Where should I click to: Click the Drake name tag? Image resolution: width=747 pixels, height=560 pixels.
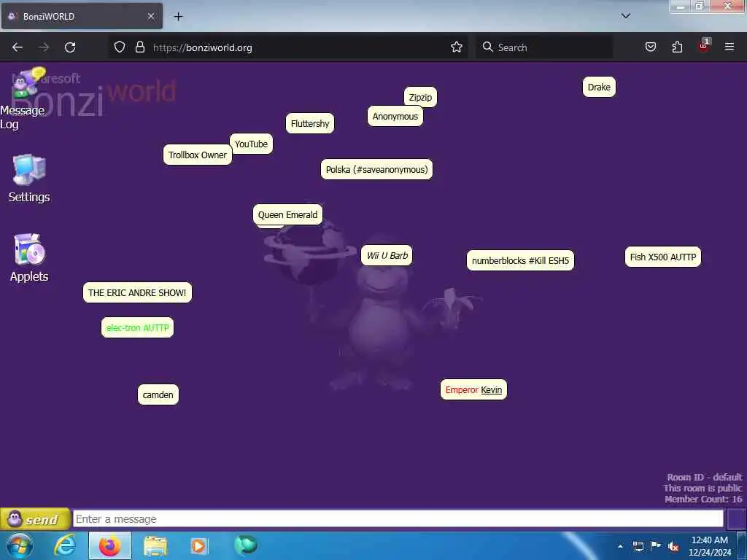(599, 87)
